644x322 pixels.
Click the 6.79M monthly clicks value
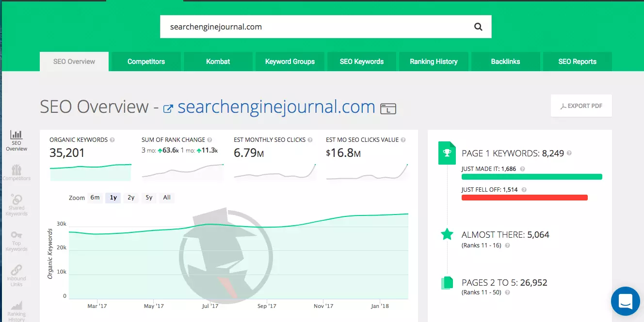tap(249, 153)
